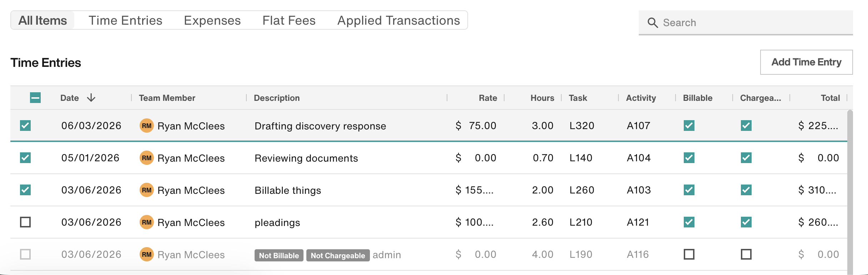Enable Chargeable checkbox for admin row
This screenshot has width=868, height=275.
coord(746,254)
